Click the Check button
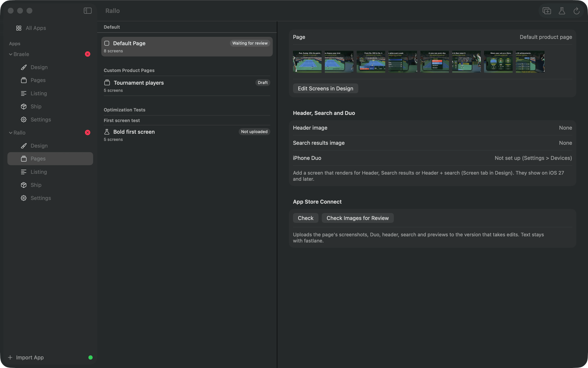 coord(305,218)
